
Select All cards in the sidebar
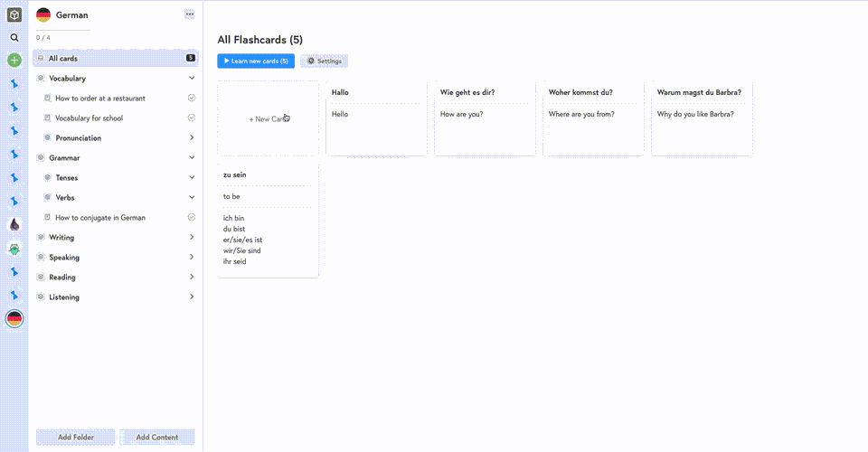point(116,58)
